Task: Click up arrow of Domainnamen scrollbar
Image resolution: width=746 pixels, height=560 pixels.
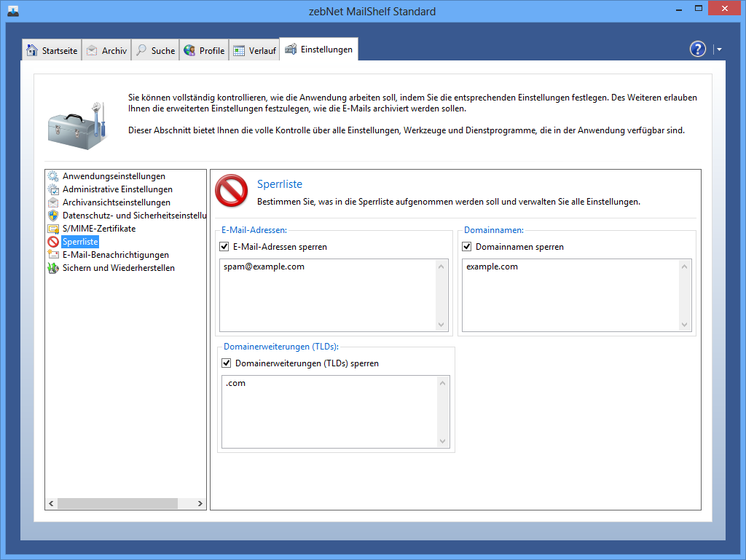Action: (x=684, y=267)
